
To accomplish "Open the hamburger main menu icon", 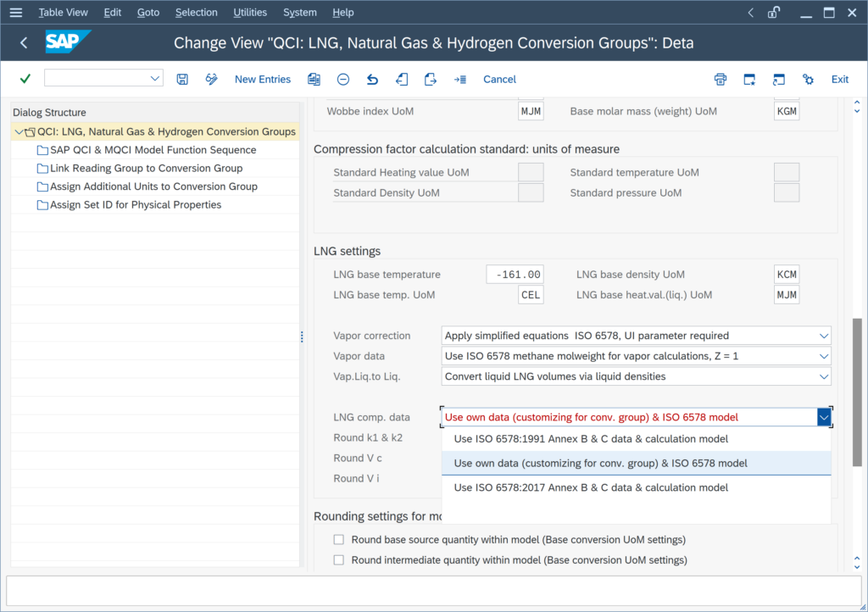I will tap(16, 12).
